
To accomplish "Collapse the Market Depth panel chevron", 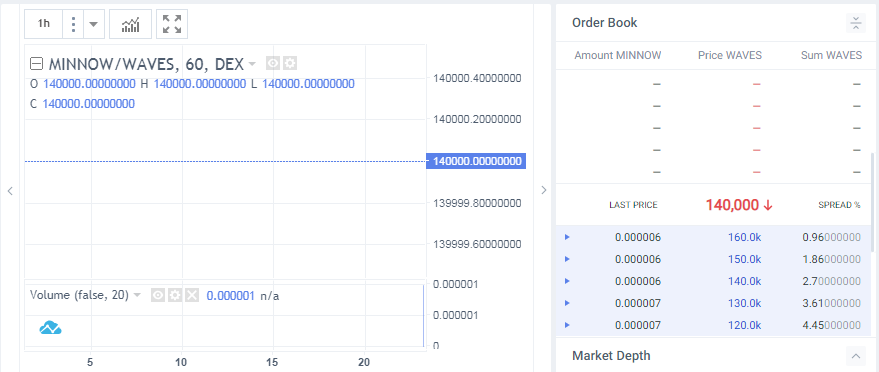I will 855,355.
